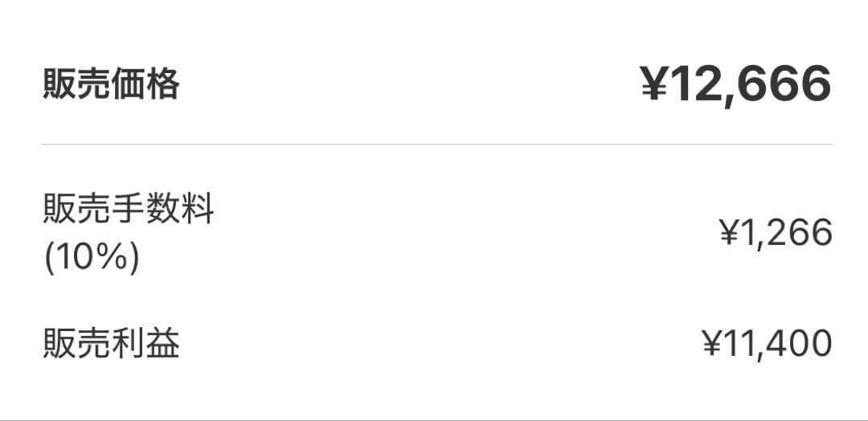This screenshot has height=421, width=868.
Task: Tap the ¥12,666 selling price value
Action: [735, 84]
